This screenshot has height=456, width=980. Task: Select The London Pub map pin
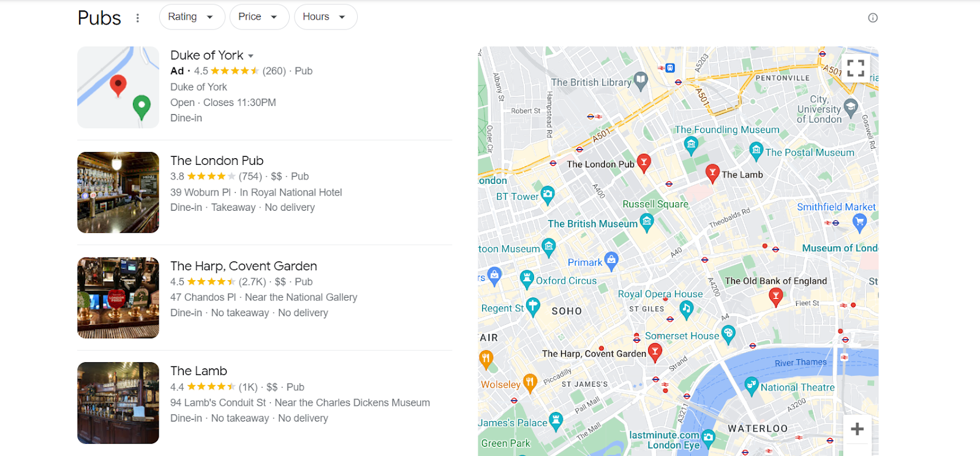click(x=643, y=163)
